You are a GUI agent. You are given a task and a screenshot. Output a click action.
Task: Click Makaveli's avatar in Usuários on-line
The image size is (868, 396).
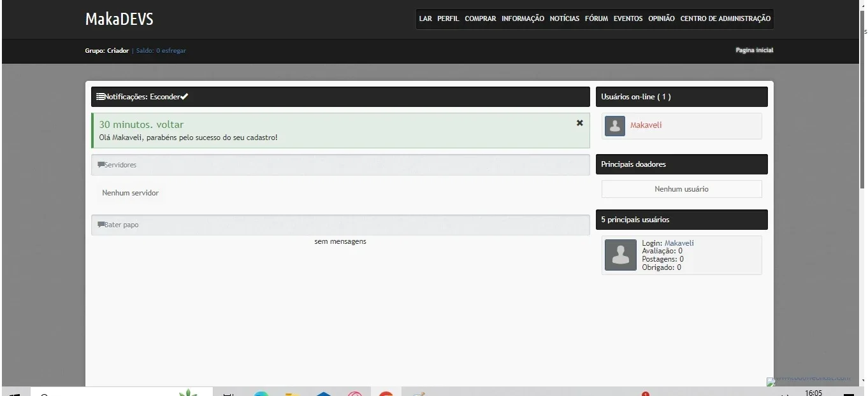(x=615, y=126)
